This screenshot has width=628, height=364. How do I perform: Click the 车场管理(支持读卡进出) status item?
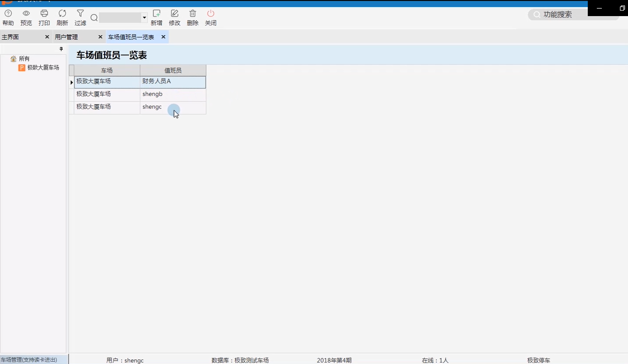(x=29, y=360)
